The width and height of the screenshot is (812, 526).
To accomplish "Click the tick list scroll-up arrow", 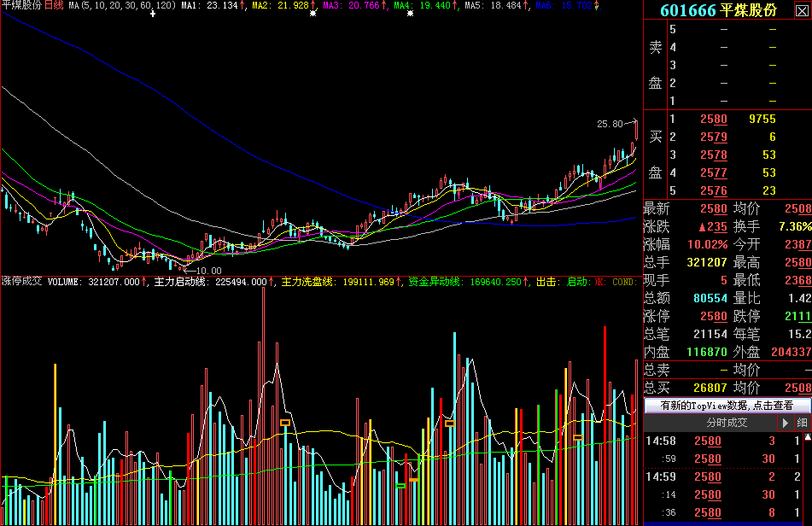I will click(808, 437).
